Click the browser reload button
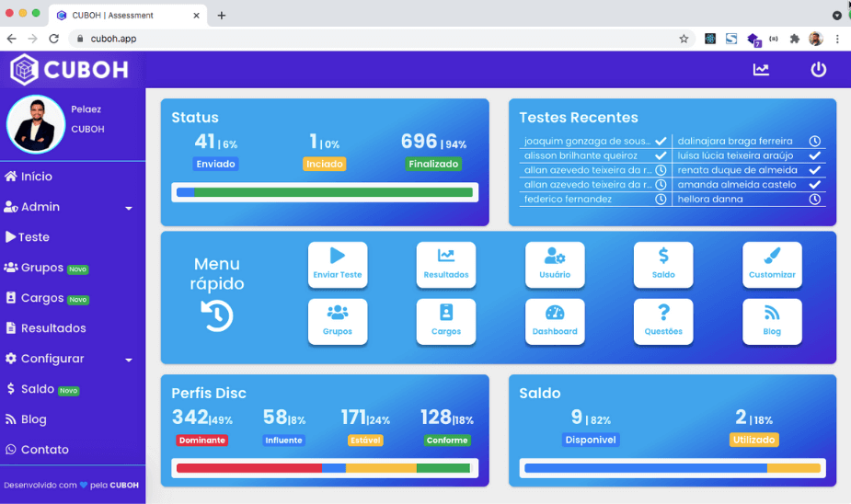851x504 pixels. click(53, 39)
